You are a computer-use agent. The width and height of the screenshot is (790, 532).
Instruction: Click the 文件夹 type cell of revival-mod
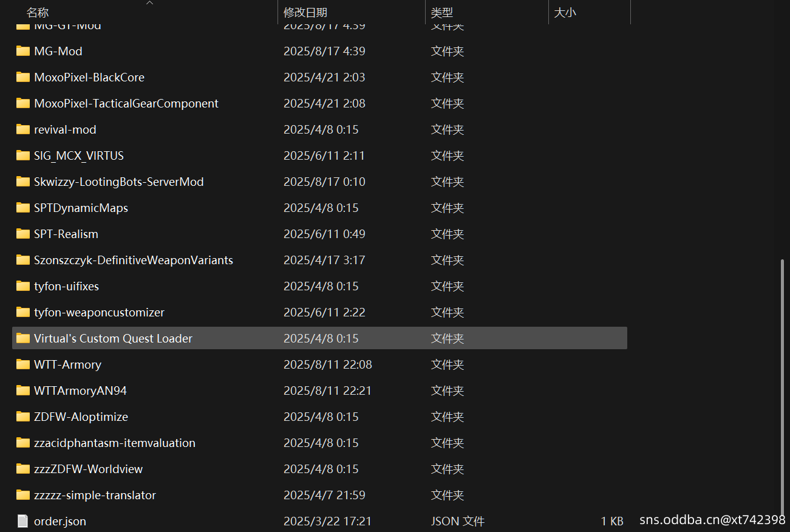coord(448,129)
